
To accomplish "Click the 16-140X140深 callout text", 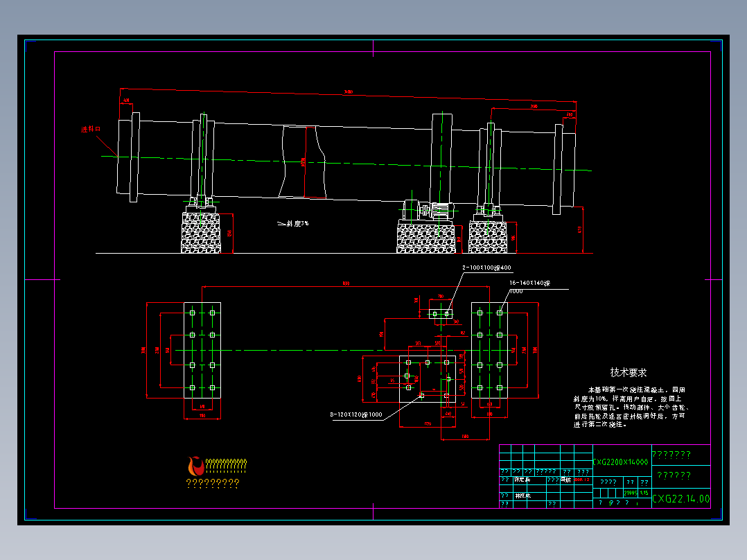I will (x=529, y=283).
